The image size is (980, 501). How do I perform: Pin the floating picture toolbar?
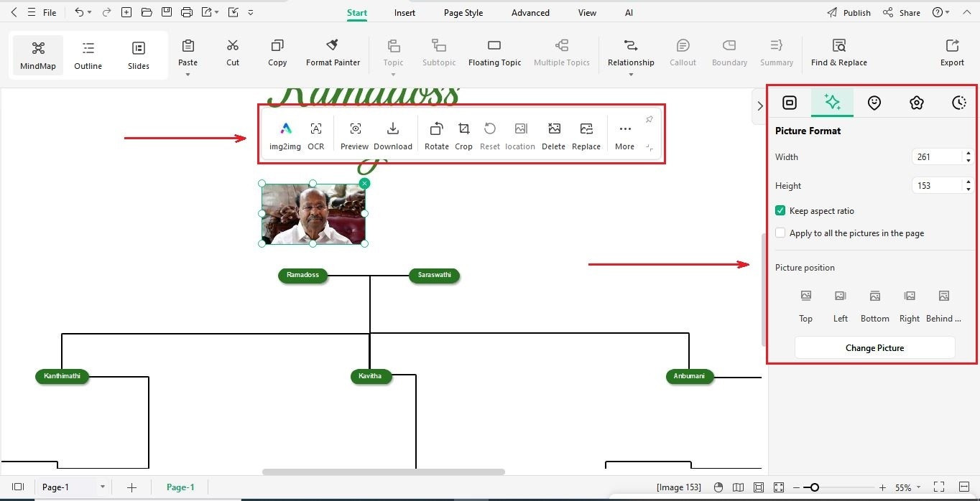pos(650,119)
